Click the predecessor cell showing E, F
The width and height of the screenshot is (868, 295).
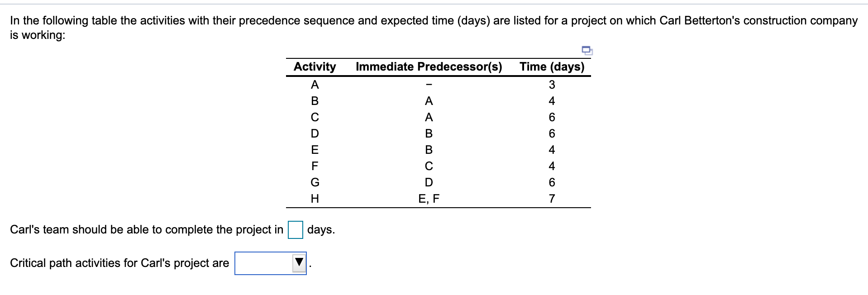tap(429, 199)
